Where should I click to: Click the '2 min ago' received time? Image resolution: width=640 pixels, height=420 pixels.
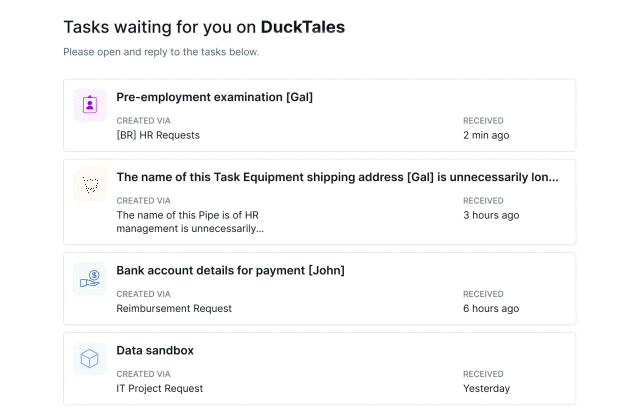click(486, 135)
